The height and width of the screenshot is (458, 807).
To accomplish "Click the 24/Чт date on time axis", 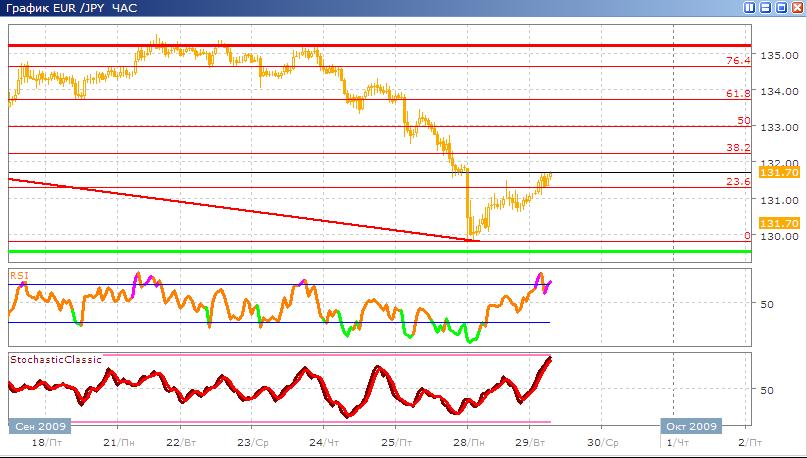I will [x=323, y=442].
